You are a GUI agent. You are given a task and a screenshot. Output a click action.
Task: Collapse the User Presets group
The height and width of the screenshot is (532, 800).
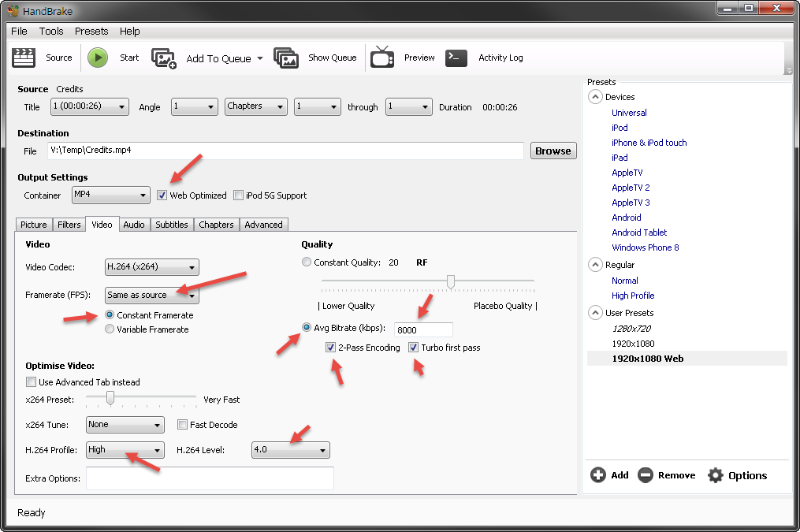pyautogui.click(x=595, y=313)
